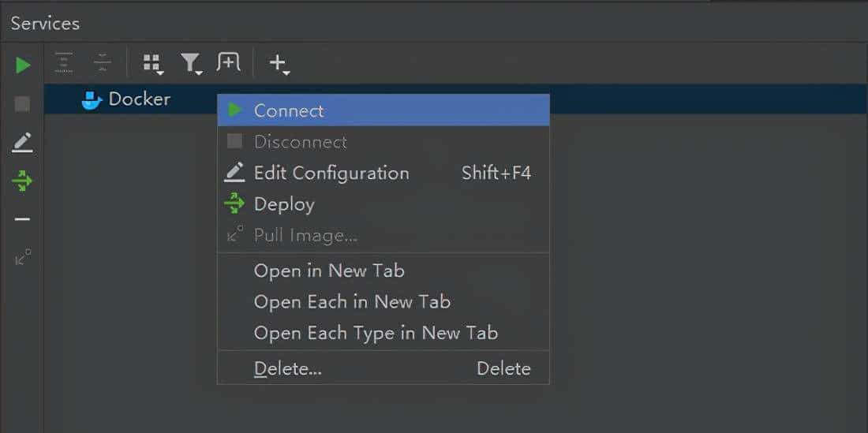Click the Open in New Tab toolbar icon
Image resolution: width=868 pixels, height=433 pixels.
pos(228,62)
